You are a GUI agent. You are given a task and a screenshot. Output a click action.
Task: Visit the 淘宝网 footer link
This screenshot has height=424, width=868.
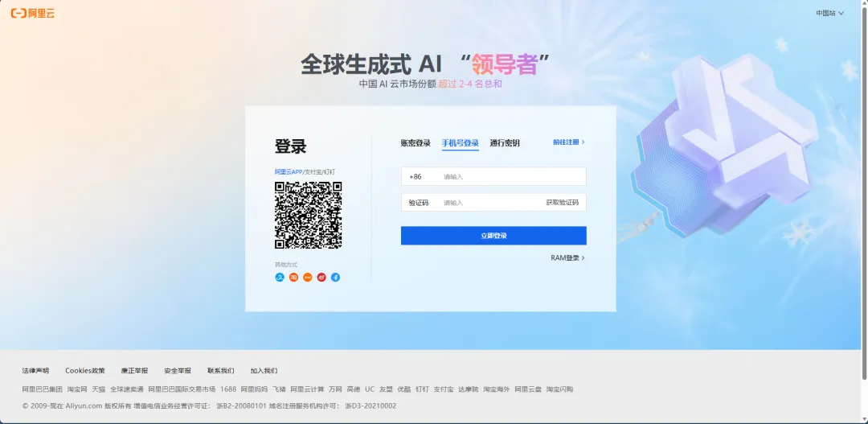click(x=77, y=389)
